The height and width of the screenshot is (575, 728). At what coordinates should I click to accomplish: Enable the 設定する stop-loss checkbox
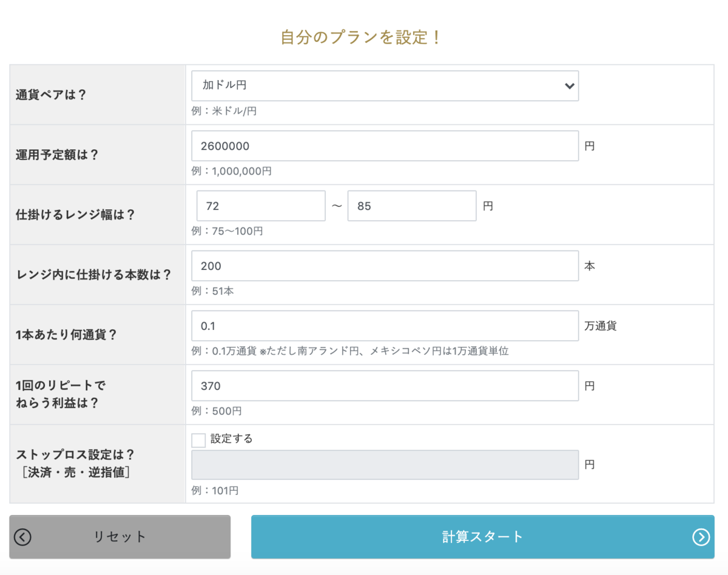[198, 440]
